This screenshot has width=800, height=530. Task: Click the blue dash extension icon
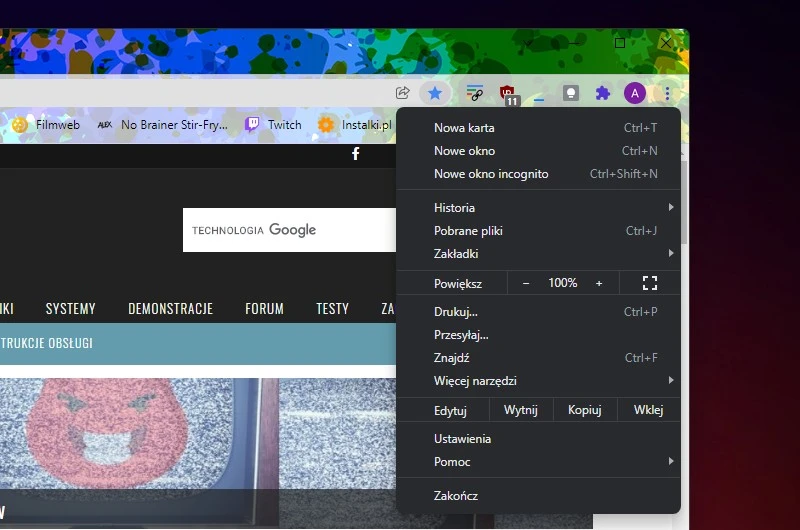[539, 99]
